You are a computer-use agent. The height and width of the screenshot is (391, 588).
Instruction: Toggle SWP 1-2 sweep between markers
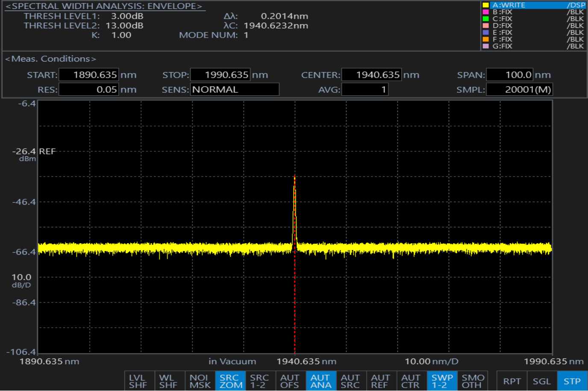pos(442,381)
